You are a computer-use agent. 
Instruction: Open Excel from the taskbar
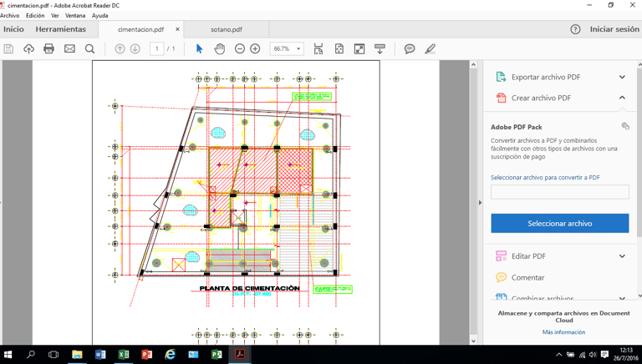[x=123, y=355]
